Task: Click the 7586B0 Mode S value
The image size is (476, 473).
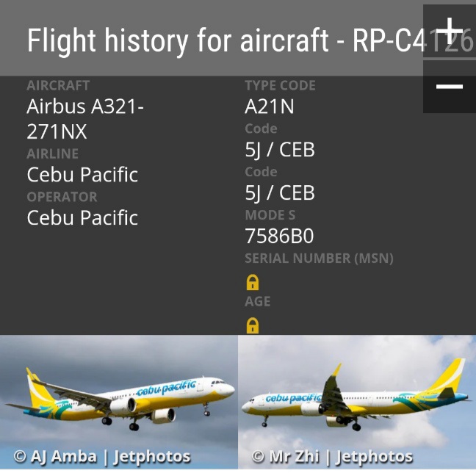Action: point(279,236)
